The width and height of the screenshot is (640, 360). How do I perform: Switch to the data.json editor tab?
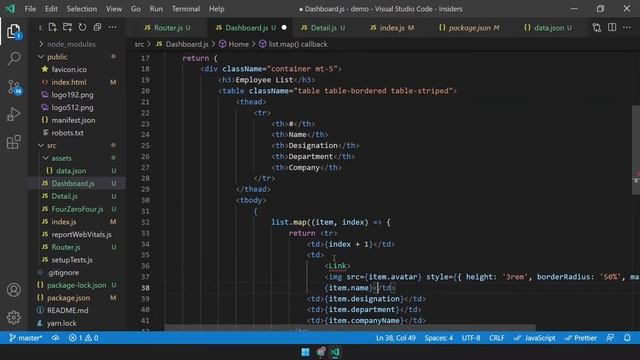click(x=548, y=28)
